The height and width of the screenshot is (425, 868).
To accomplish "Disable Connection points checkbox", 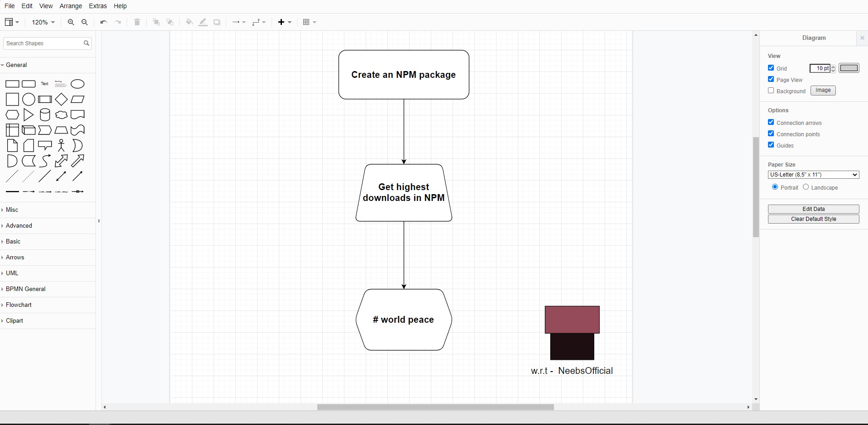I will [x=771, y=134].
